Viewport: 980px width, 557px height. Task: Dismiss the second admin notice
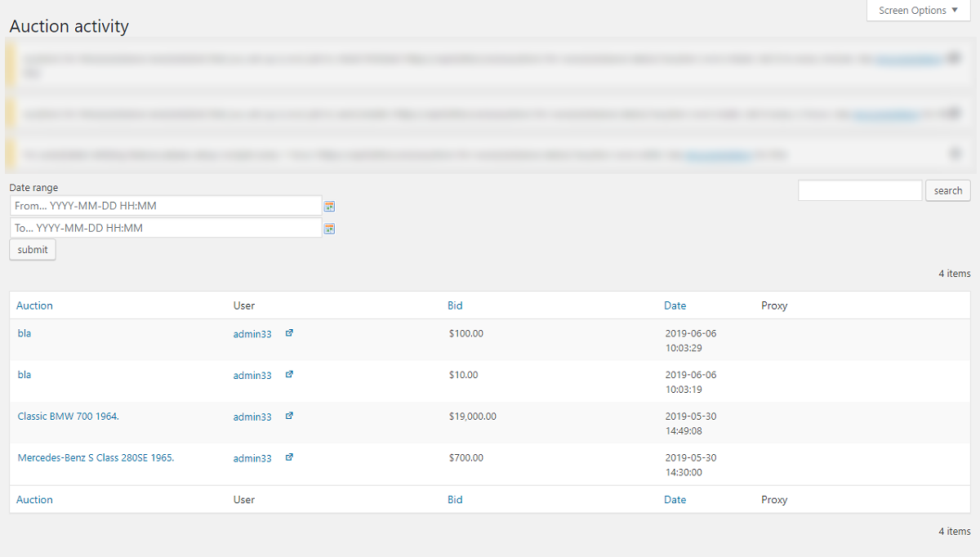[x=955, y=114]
